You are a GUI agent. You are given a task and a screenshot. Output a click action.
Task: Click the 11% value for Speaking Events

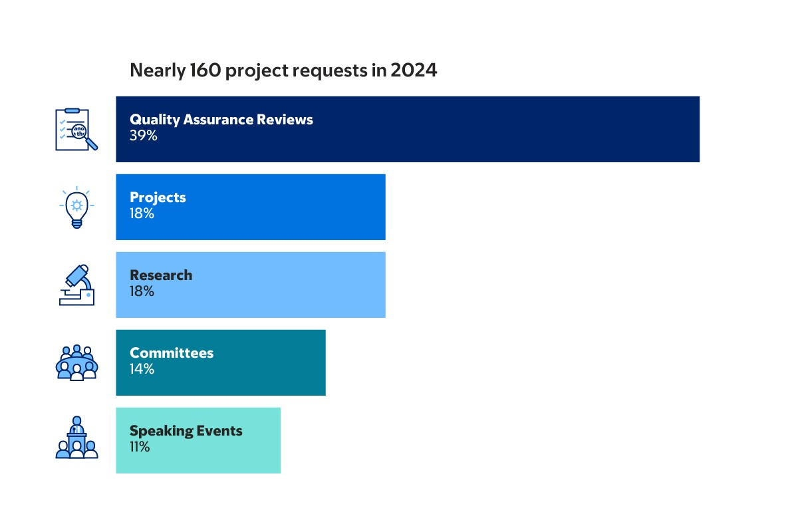coord(139,447)
